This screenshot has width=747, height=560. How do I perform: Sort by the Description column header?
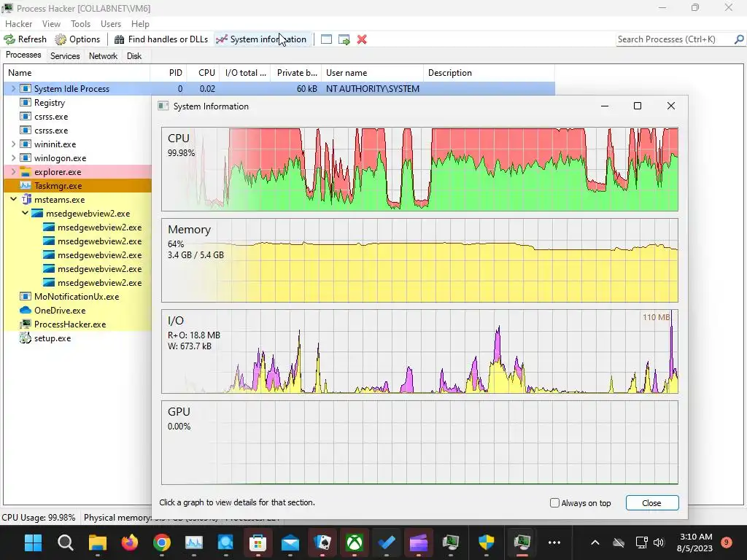tap(489, 73)
